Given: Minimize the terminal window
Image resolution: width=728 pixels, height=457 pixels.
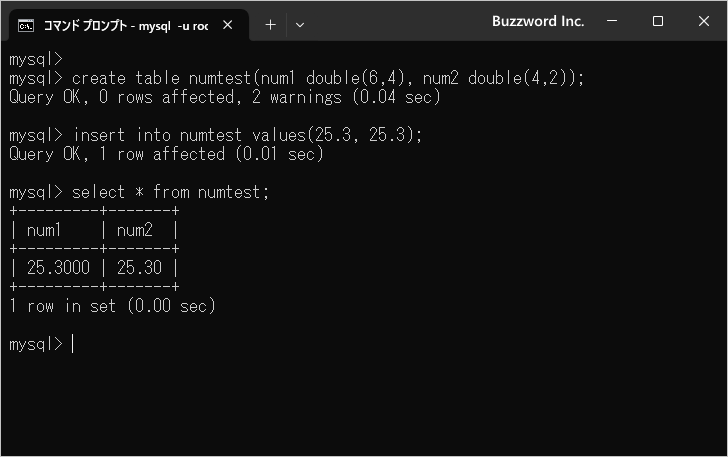Looking at the screenshot, I should [x=612, y=21].
